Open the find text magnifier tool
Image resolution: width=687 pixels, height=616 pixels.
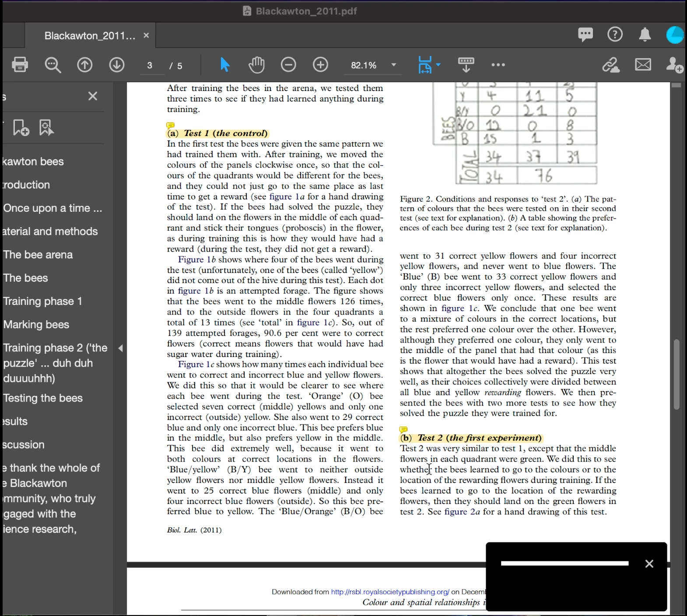(53, 65)
